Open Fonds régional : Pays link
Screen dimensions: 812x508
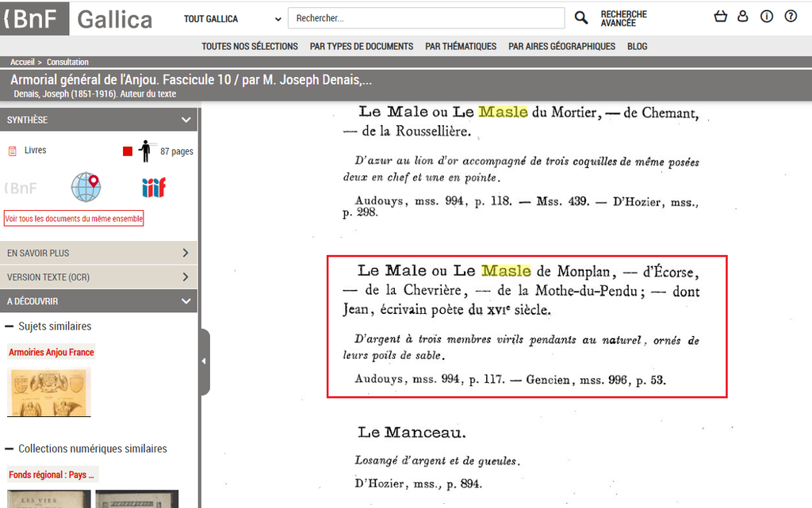[52, 475]
